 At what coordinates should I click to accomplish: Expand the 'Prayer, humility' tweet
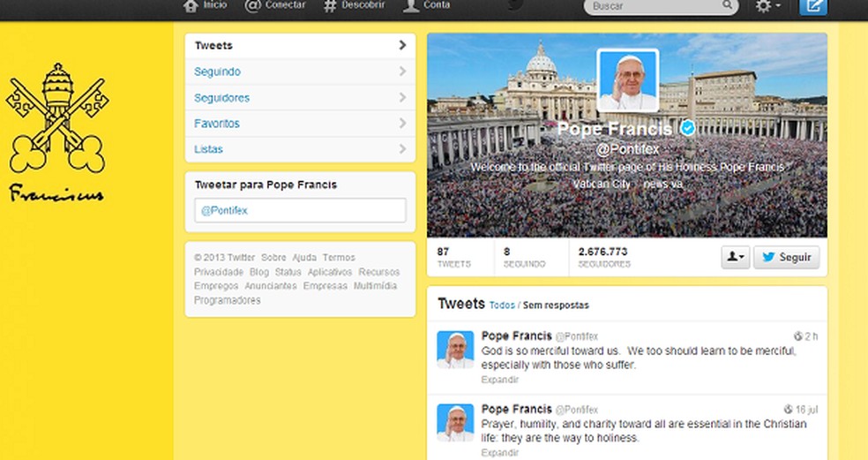pos(500,453)
